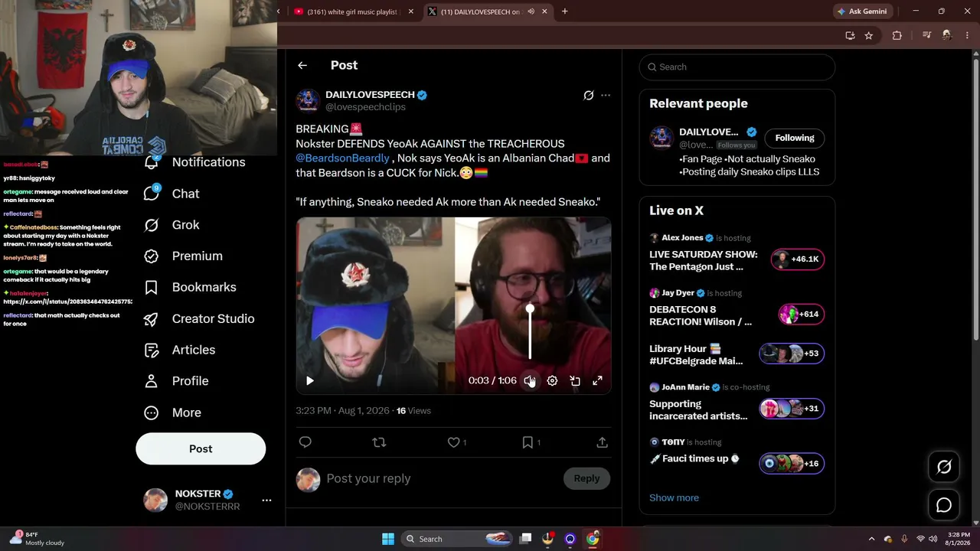The height and width of the screenshot is (551, 980).
Task: Close the white girl music playlist tab
Action: pos(411,11)
